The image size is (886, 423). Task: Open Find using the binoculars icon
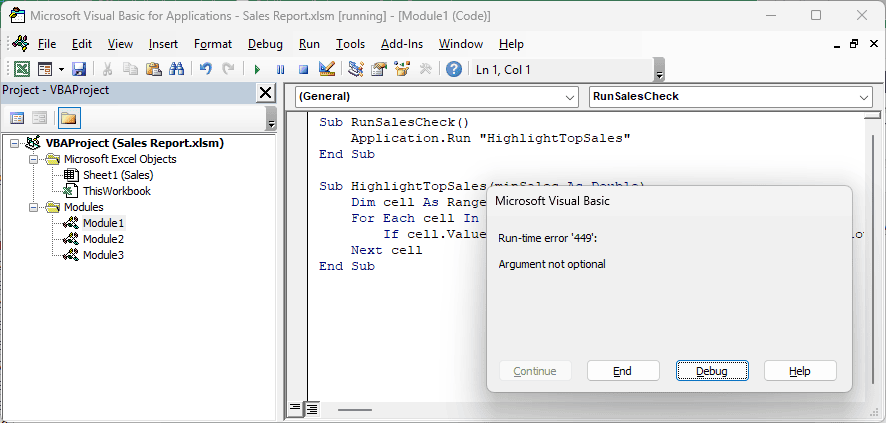177,69
